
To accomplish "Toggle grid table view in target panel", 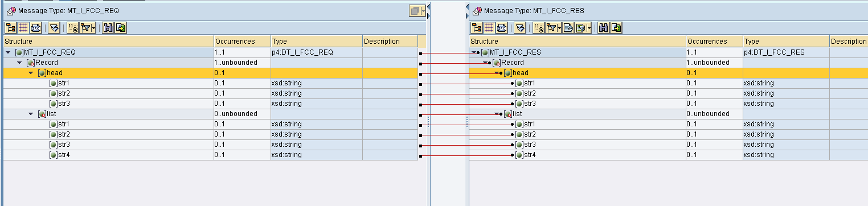I will tap(489, 28).
